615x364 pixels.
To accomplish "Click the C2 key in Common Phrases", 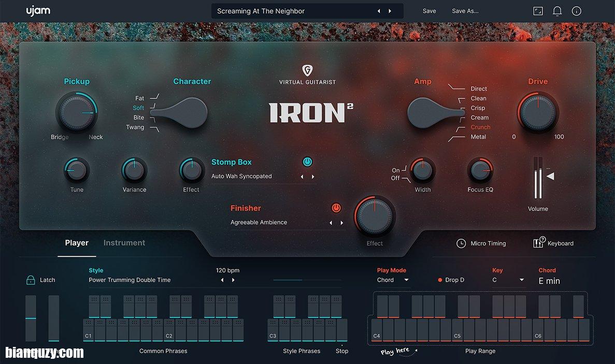I will [x=169, y=330].
